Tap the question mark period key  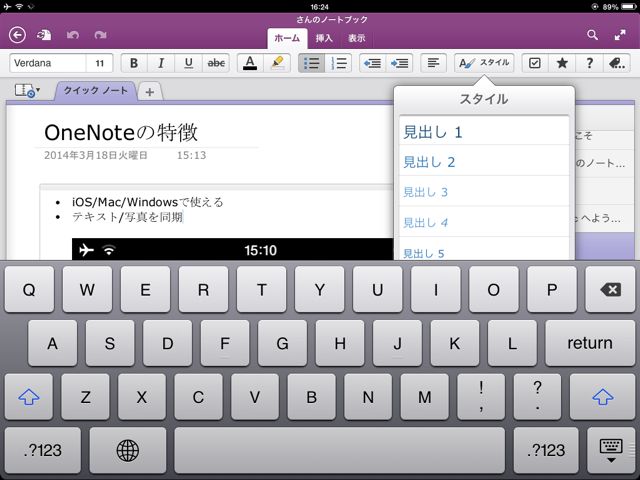tap(538, 397)
